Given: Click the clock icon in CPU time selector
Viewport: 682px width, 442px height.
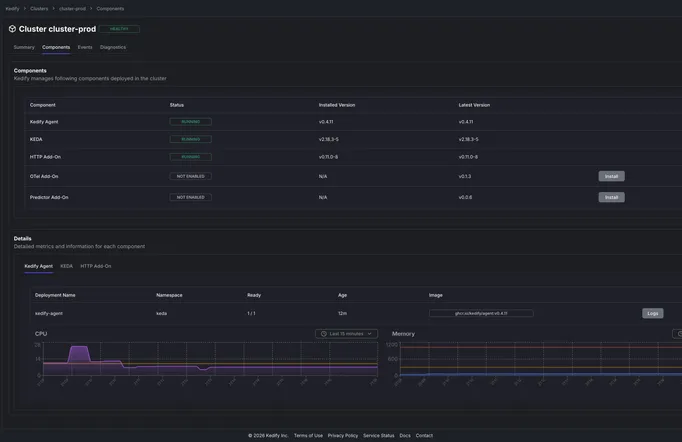Looking at the screenshot, I should [324, 334].
